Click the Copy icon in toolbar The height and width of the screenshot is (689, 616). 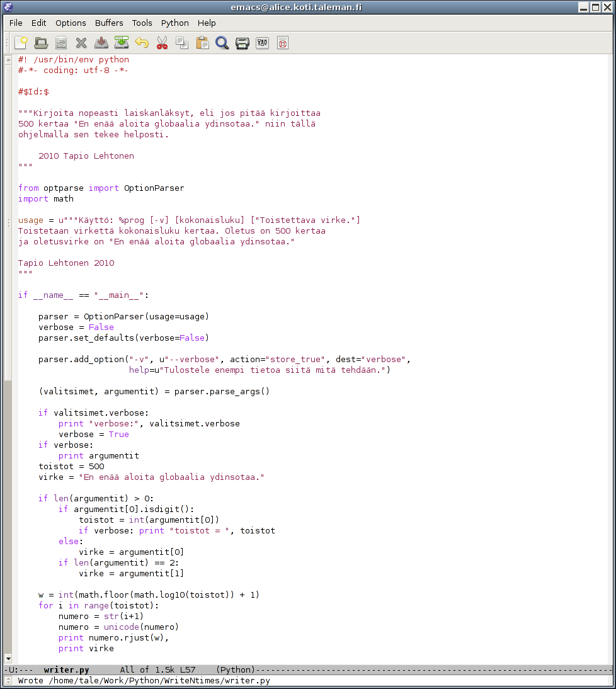pos(182,43)
